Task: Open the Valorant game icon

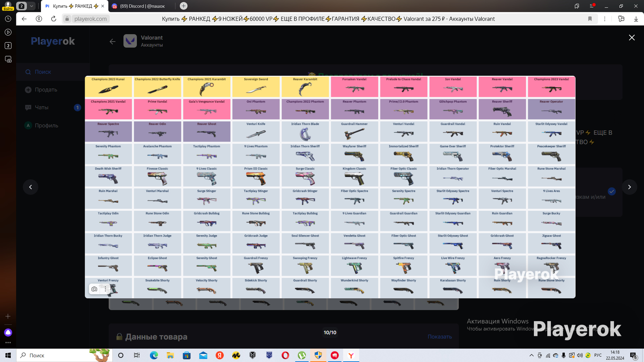Action: coord(130,41)
